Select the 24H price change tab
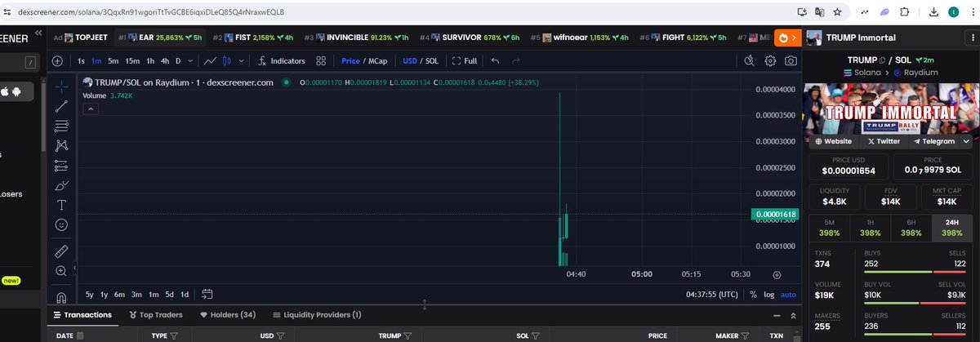 (x=952, y=229)
